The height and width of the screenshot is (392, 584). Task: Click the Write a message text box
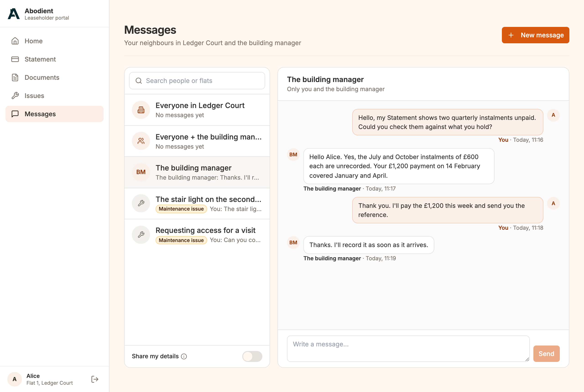(408, 348)
